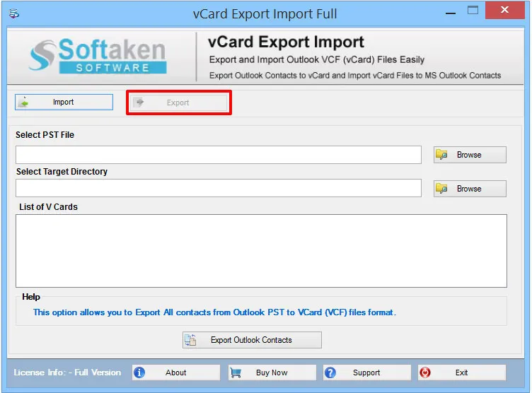The height and width of the screenshot is (393, 532).
Task: Click the 'License Info: - Full Version' text
Action: click(67, 373)
